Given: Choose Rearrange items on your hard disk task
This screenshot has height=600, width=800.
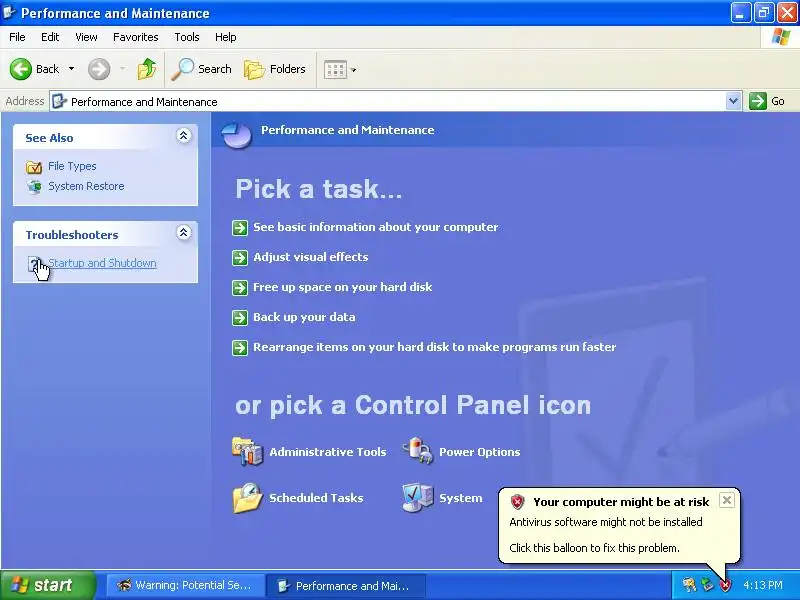Looking at the screenshot, I should point(435,347).
